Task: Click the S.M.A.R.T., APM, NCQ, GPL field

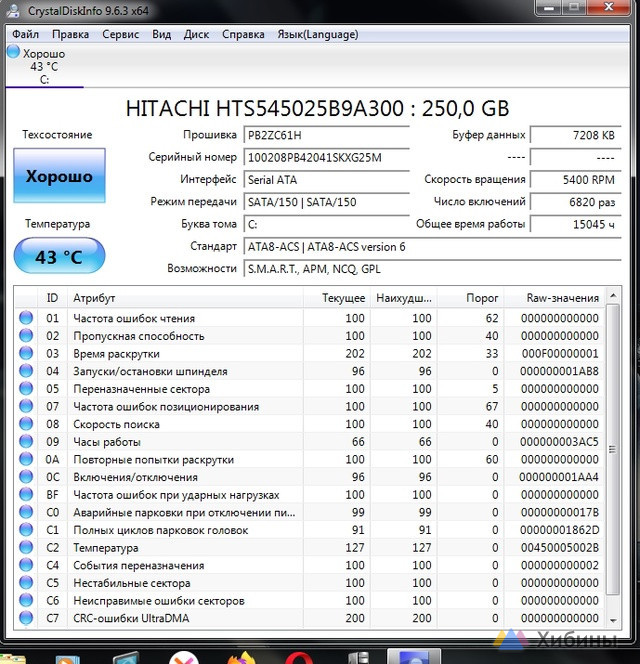Action: (x=432, y=269)
